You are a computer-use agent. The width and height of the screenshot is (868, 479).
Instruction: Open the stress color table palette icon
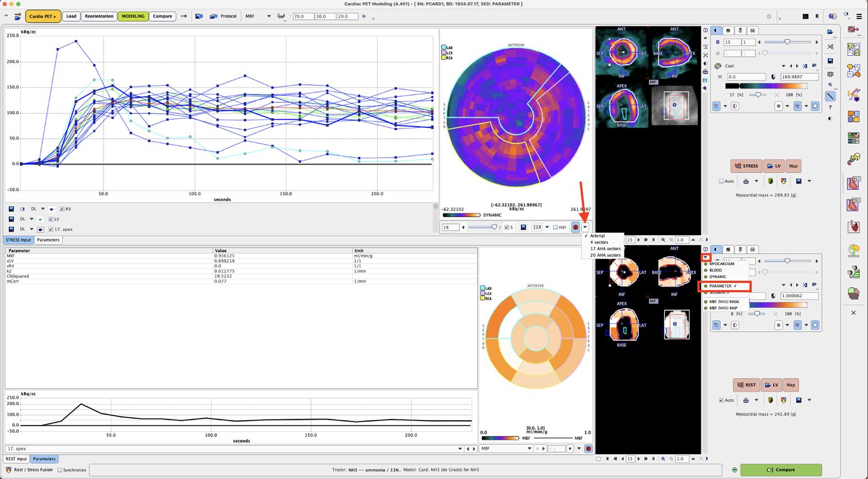click(718, 66)
